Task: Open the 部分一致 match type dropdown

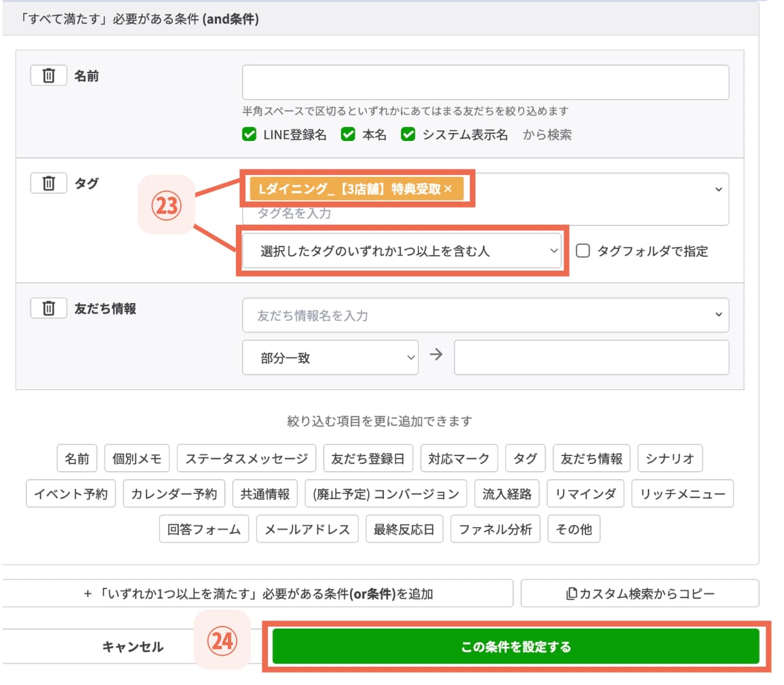Action: tap(330, 357)
